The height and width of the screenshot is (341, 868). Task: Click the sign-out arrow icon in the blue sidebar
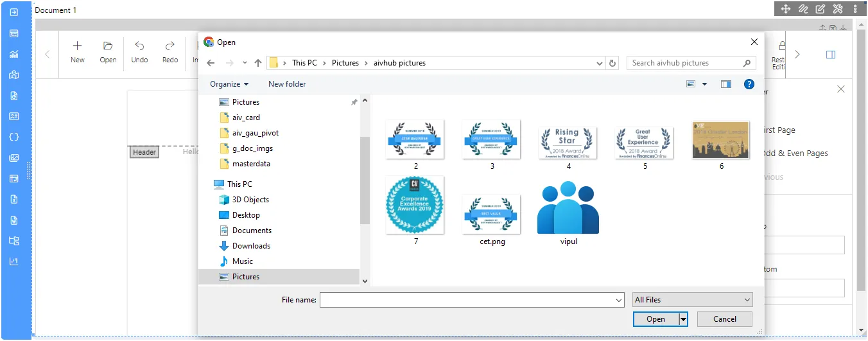(13, 12)
